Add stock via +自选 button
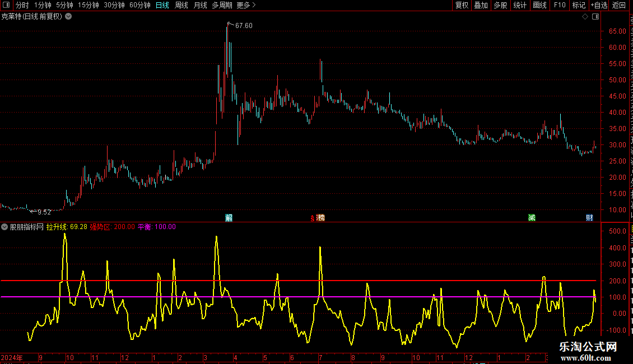 coord(599,5)
